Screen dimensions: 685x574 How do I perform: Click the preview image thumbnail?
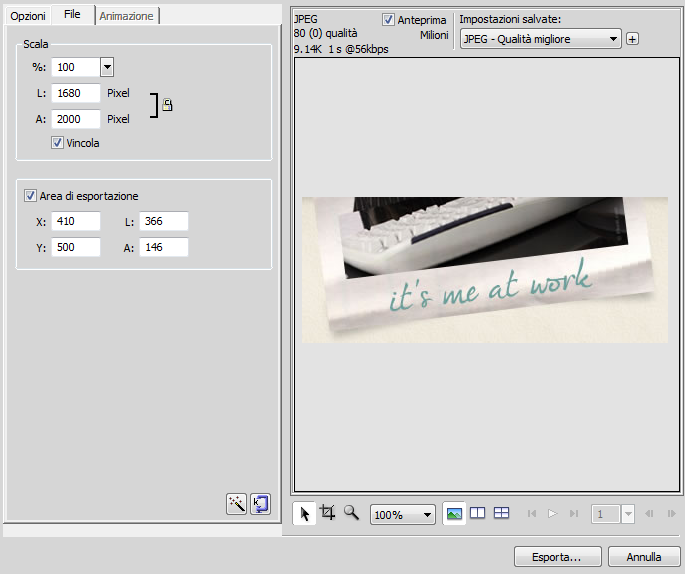click(x=485, y=270)
